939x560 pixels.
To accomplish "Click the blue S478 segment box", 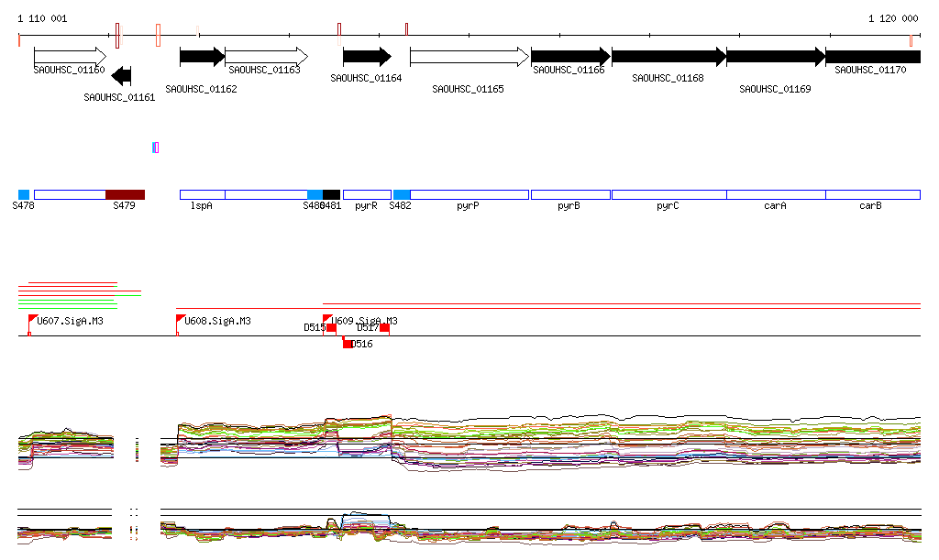I will click(x=24, y=194).
